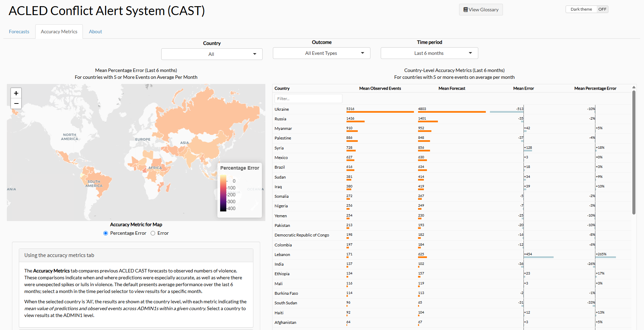Select the Error radio option

point(153,233)
